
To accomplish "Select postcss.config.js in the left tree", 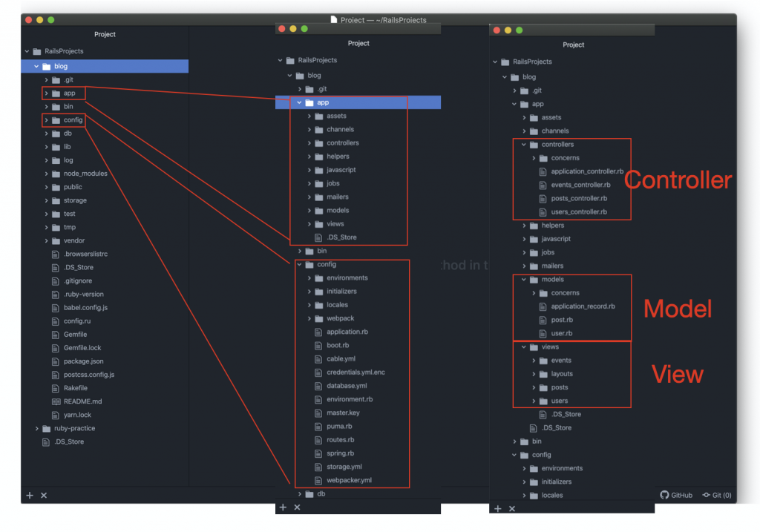I will point(89,375).
